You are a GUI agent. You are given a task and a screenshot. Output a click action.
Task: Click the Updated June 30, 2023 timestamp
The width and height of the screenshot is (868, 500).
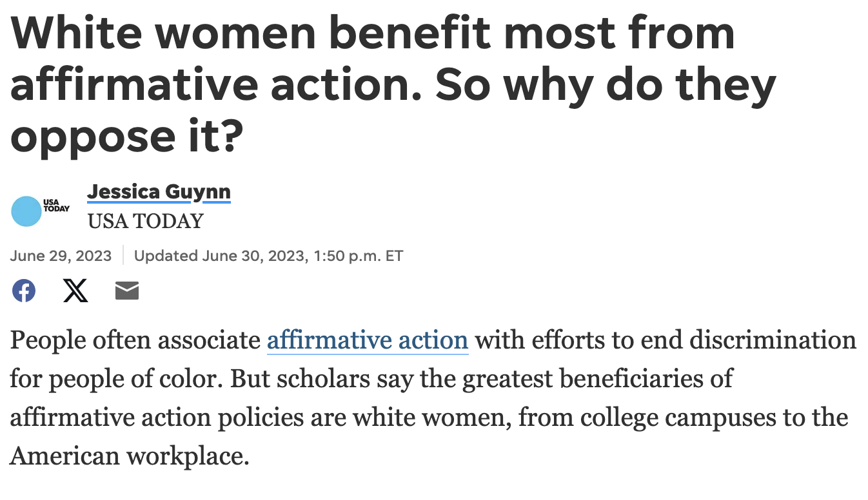268,256
